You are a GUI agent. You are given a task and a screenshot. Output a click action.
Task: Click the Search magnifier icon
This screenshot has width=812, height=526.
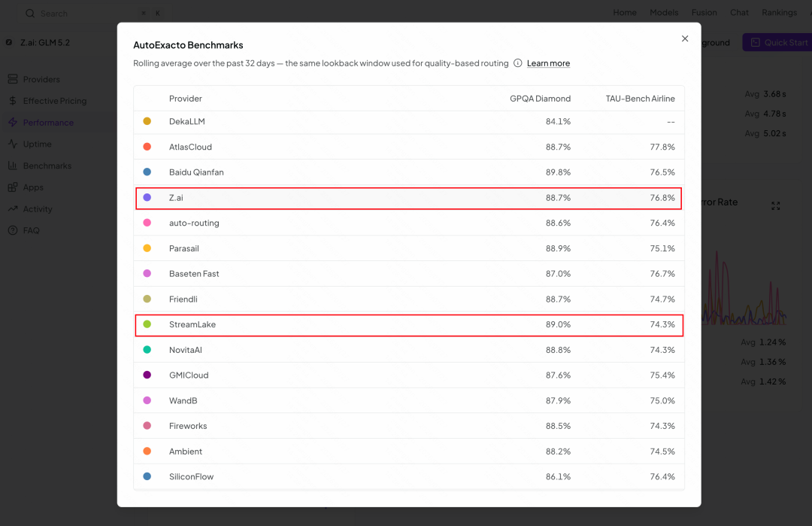tap(31, 14)
